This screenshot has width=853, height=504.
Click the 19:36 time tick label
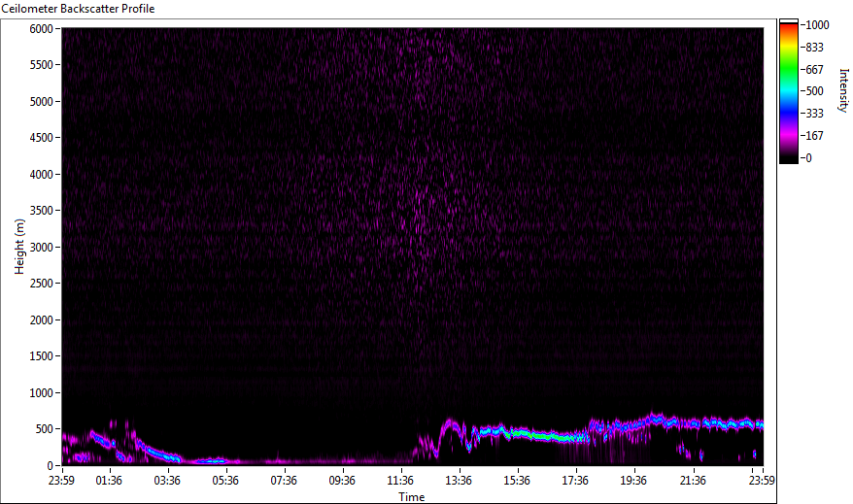pos(633,481)
